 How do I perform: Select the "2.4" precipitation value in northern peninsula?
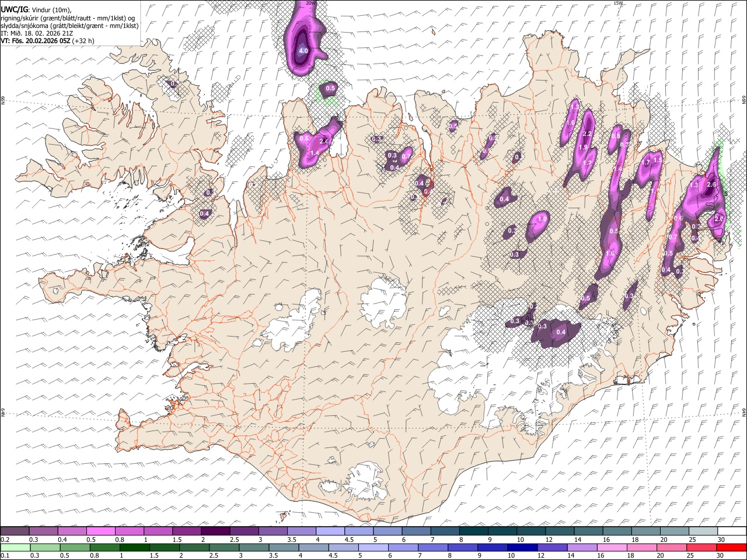pos(324,141)
